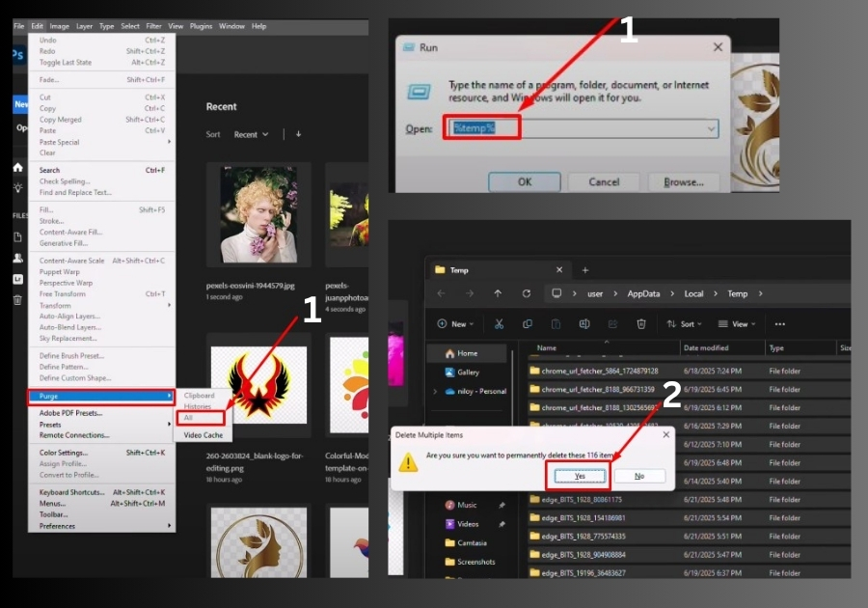Image resolution: width=868 pixels, height=608 pixels.
Task: Select Search in the Edit menu
Action: [102, 170]
